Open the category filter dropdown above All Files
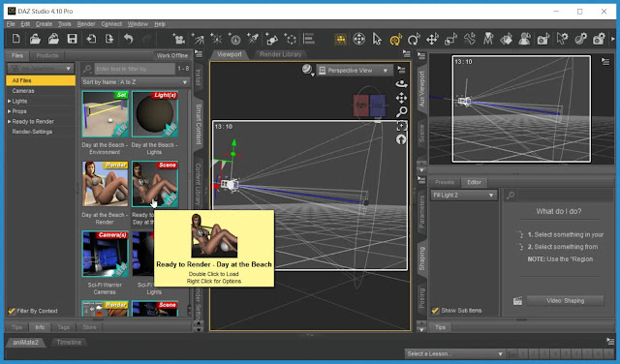This screenshot has height=364, width=620. coord(41,69)
